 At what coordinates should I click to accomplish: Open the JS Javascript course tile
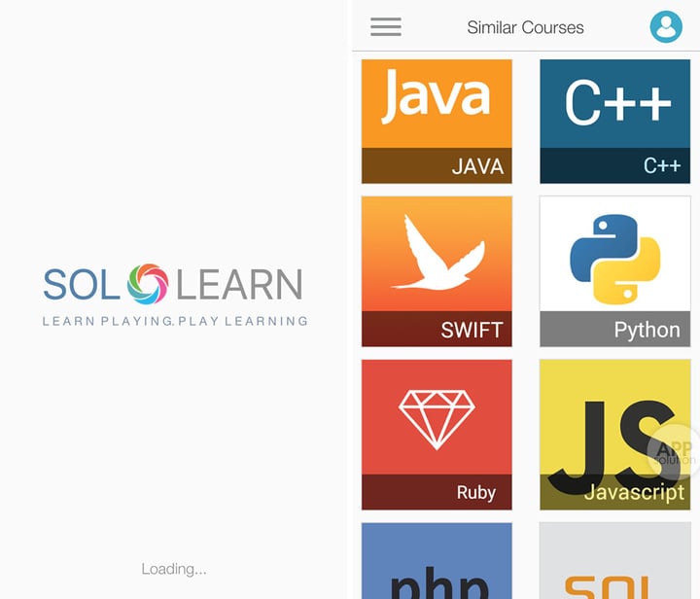click(x=614, y=435)
